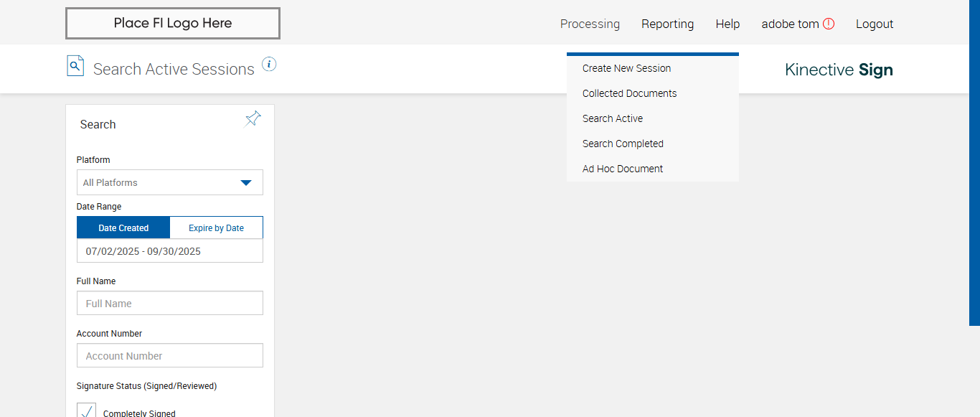Open the Help link

(727, 24)
